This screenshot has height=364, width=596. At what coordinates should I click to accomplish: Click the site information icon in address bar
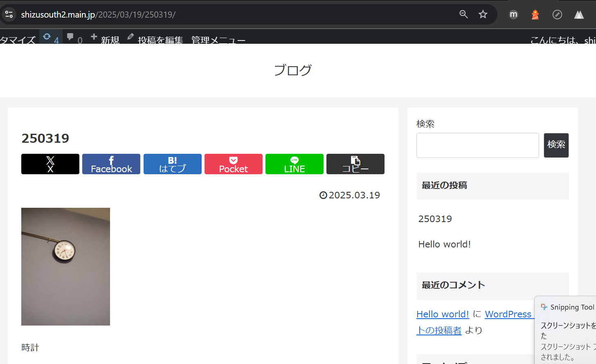tap(9, 14)
